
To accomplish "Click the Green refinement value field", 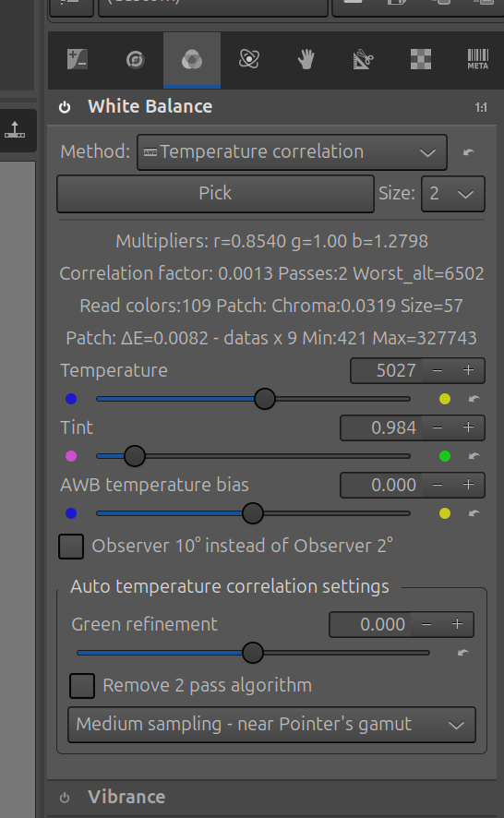I will [x=370, y=624].
